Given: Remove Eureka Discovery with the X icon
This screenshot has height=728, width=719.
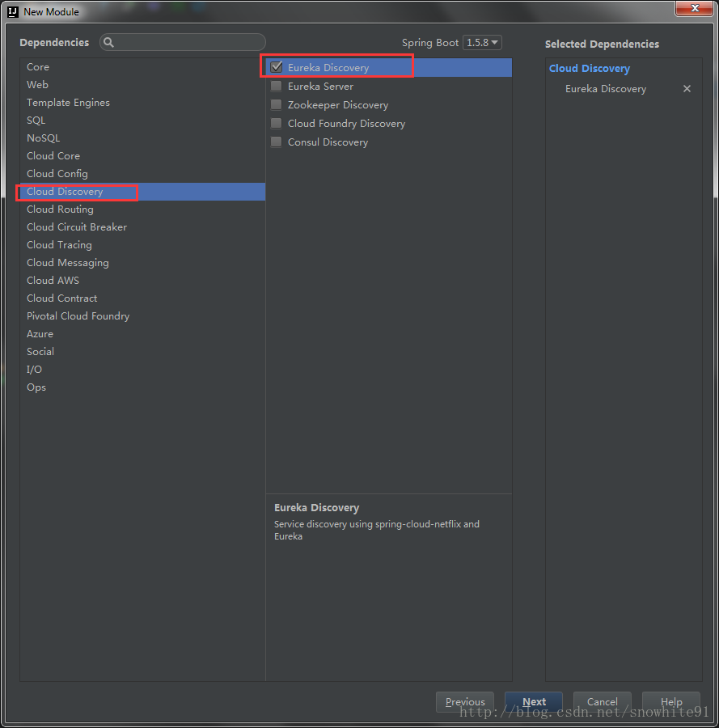Looking at the screenshot, I should click(687, 89).
